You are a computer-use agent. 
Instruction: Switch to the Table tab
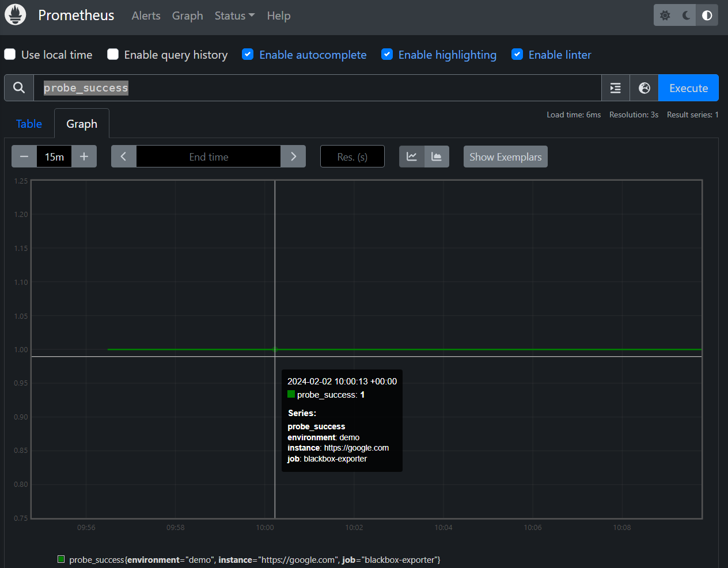(29, 124)
